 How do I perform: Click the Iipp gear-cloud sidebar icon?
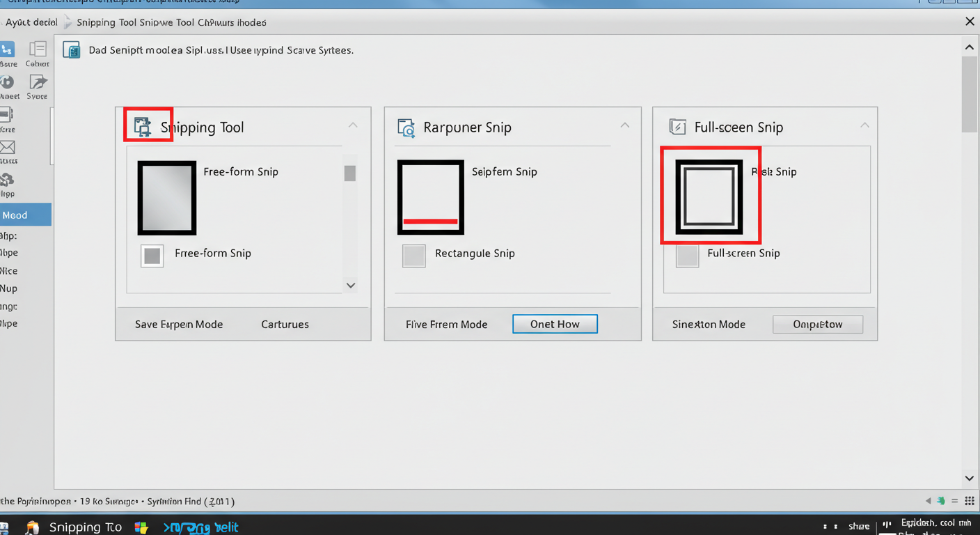7,180
